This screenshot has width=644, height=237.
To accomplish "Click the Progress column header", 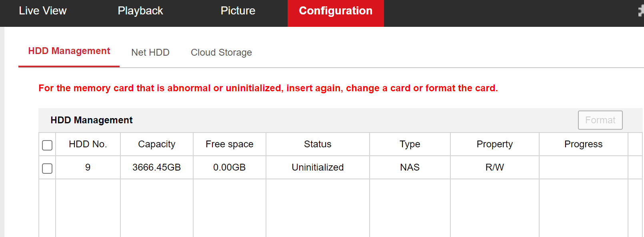I will (x=583, y=144).
